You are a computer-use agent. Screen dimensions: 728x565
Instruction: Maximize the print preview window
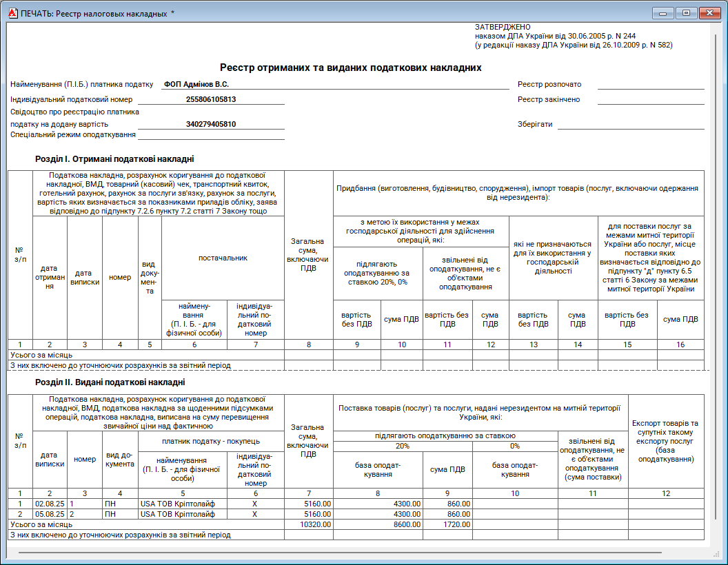click(685, 13)
